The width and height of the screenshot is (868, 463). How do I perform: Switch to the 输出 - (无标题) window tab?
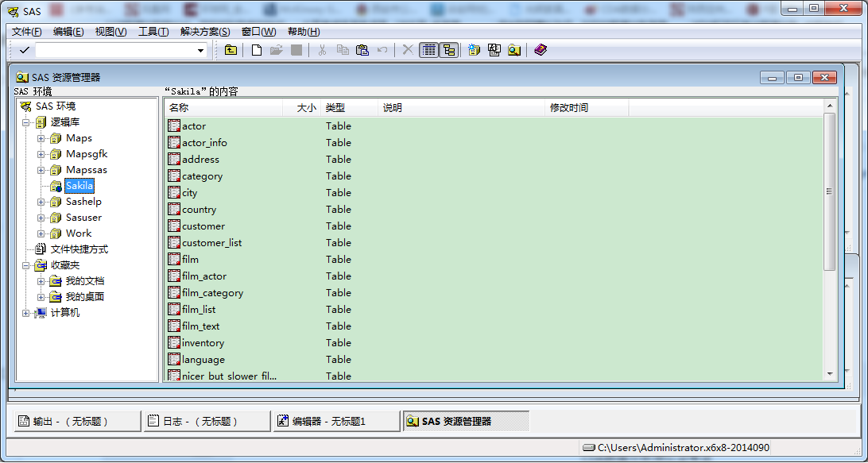[77, 422]
